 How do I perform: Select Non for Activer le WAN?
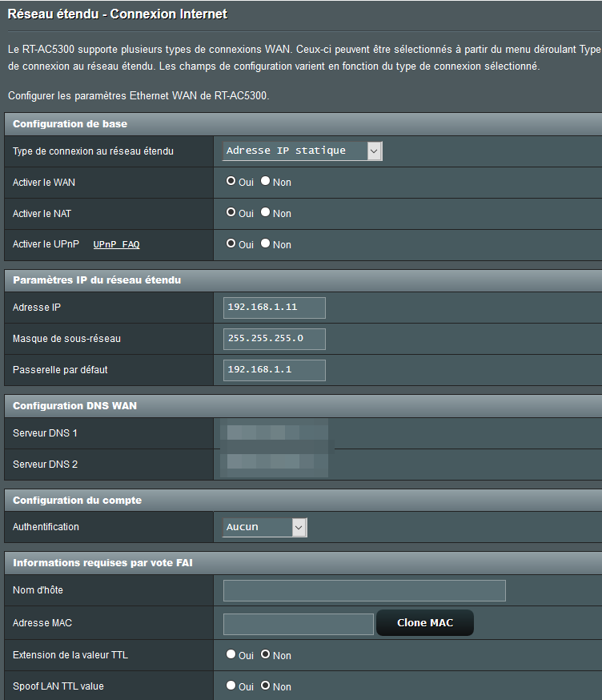[x=266, y=181]
